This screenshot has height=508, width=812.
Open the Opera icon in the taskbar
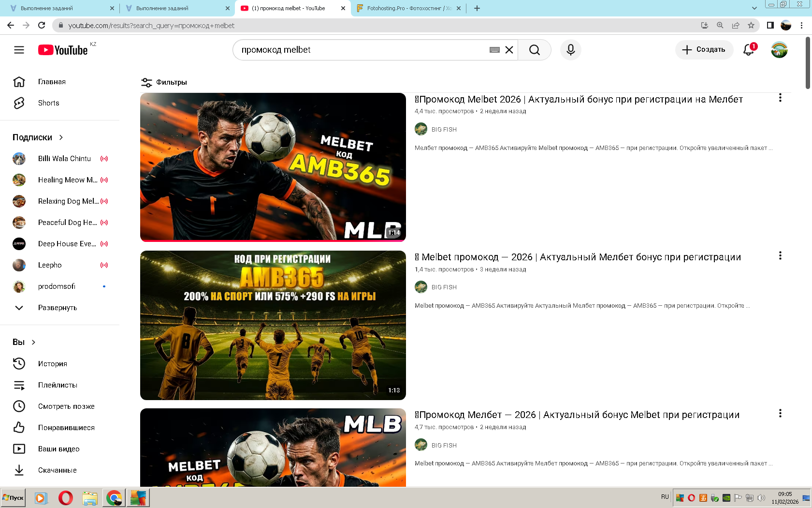coord(66,498)
